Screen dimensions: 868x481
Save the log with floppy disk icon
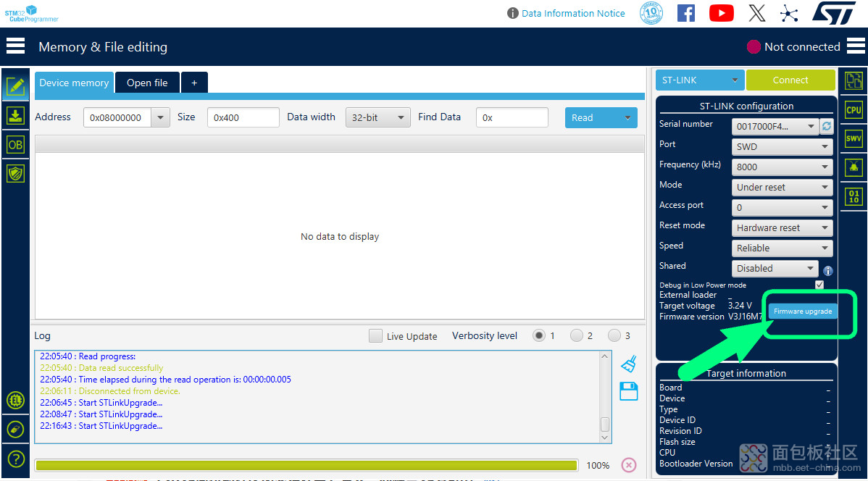pyautogui.click(x=629, y=391)
